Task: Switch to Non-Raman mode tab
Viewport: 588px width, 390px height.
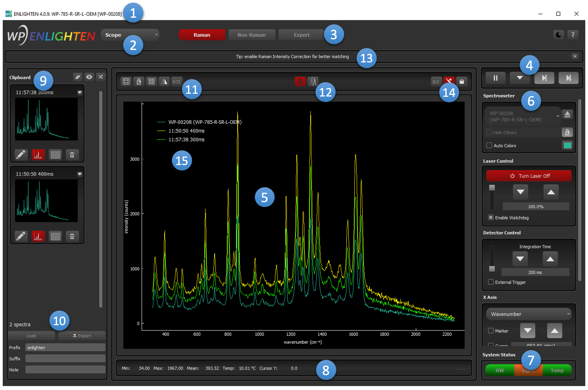Action: pyautogui.click(x=251, y=35)
